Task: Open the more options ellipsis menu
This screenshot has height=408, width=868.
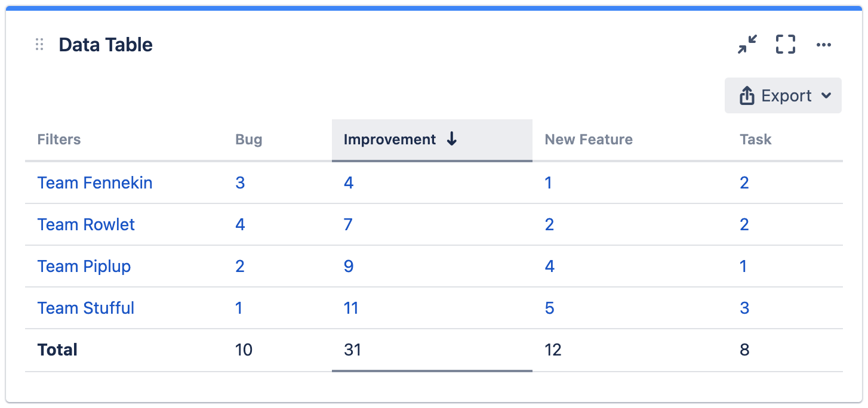Action: [x=824, y=45]
